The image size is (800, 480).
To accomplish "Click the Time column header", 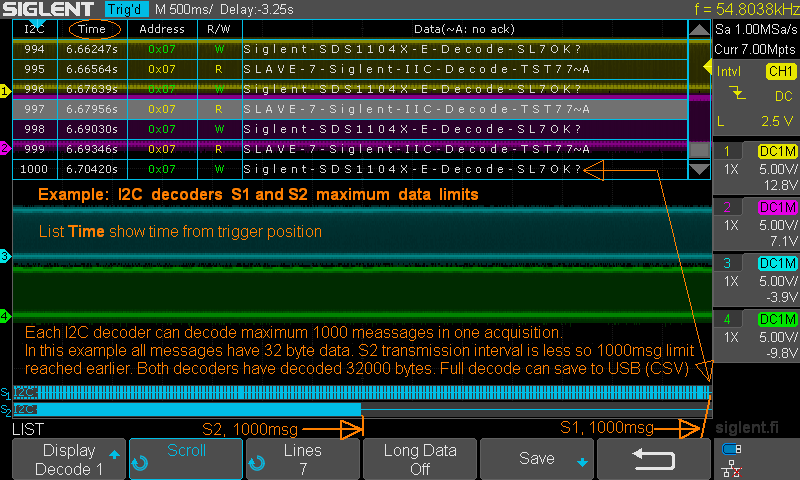I will click(x=92, y=29).
